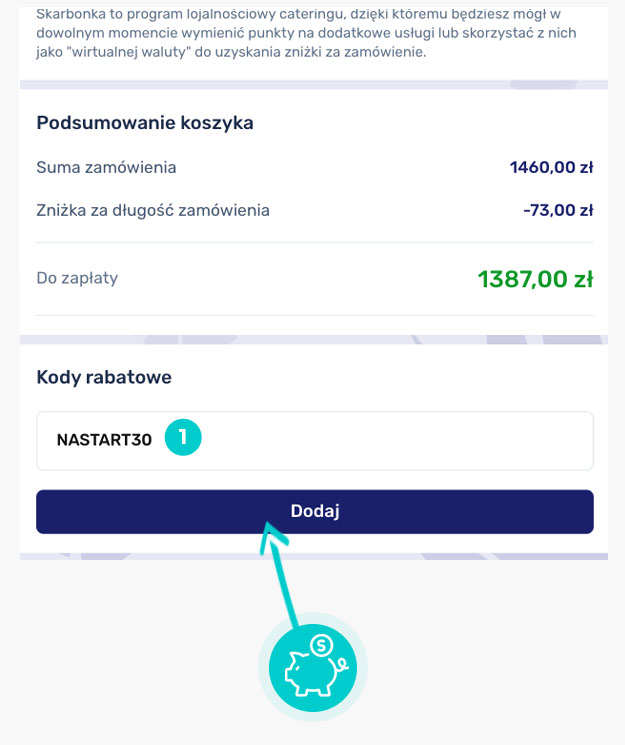Screen dimensions: 625x745
Task: Click the divider line below Do zapłaty
Action: point(315,315)
